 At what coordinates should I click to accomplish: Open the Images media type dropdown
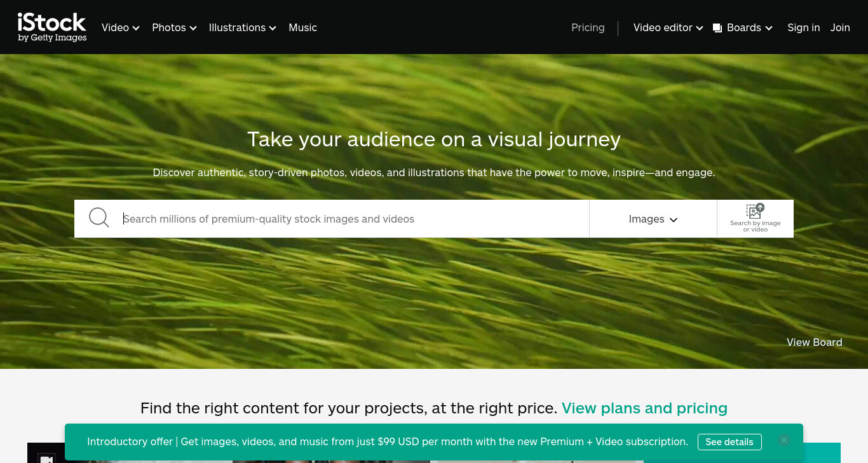(653, 219)
